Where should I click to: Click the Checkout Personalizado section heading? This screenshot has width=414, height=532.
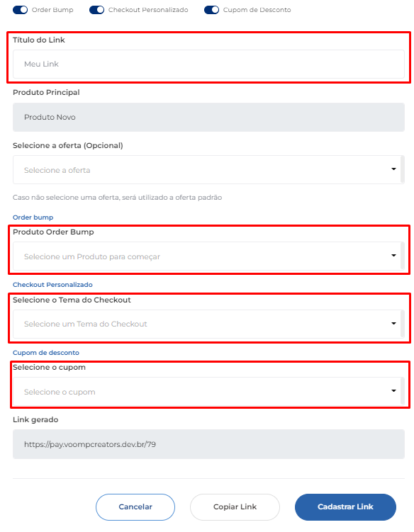[52, 285]
